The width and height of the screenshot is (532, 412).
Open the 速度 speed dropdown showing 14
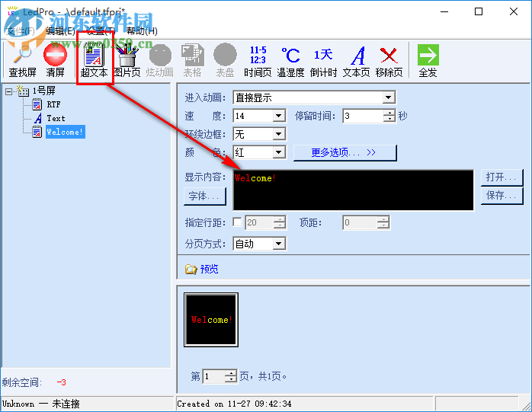(x=278, y=116)
